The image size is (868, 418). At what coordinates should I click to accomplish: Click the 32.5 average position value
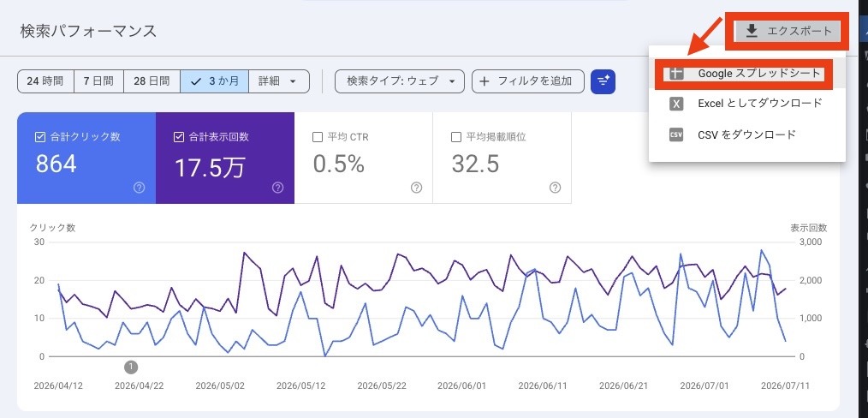475,164
